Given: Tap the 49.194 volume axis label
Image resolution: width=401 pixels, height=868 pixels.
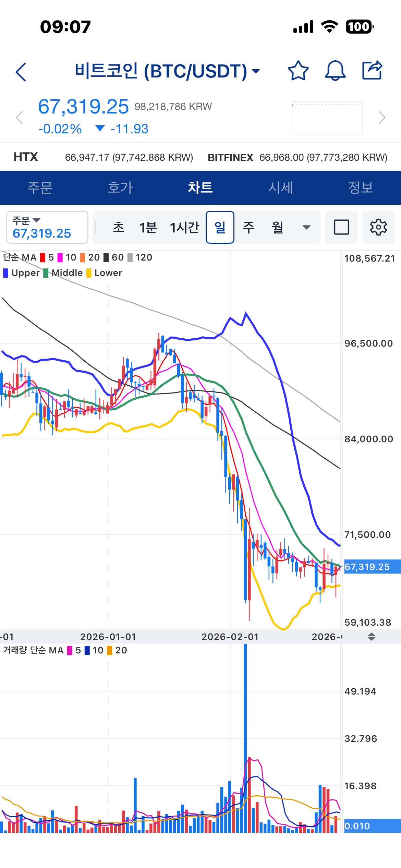Looking at the screenshot, I should pos(360,691).
